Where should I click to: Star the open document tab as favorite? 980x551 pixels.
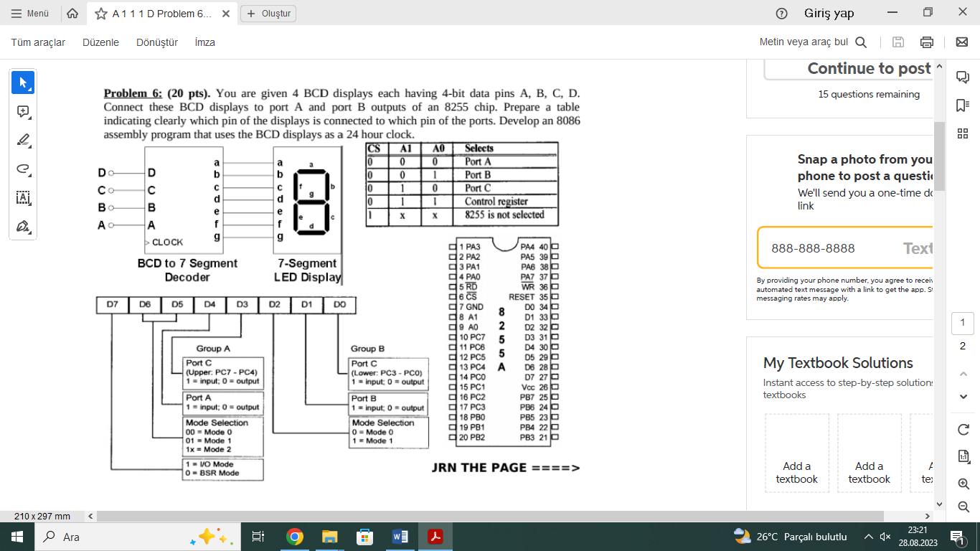101,14
